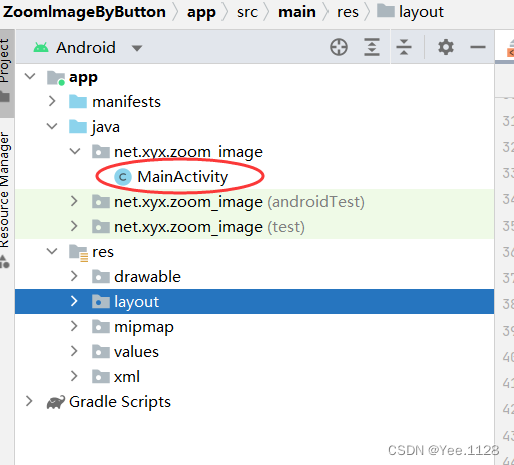This screenshot has height=465, width=514.
Task: Select the mipmap folder label
Action: point(144,327)
